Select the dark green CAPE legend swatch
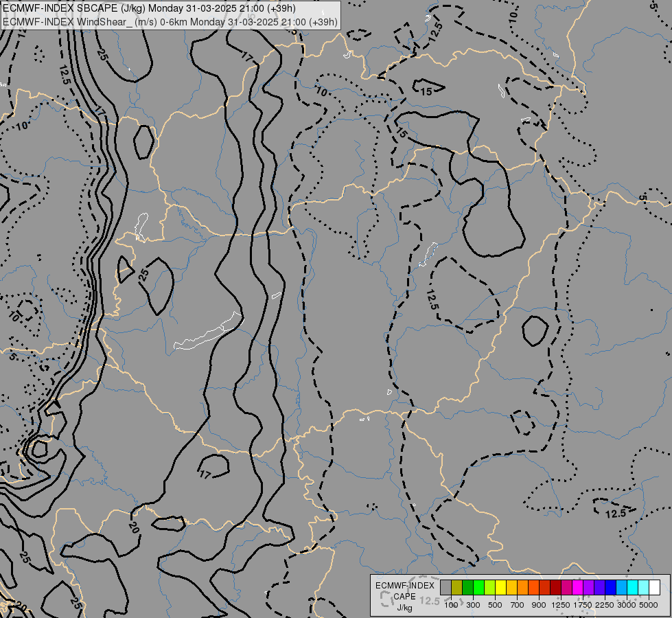 tap(468, 587)
